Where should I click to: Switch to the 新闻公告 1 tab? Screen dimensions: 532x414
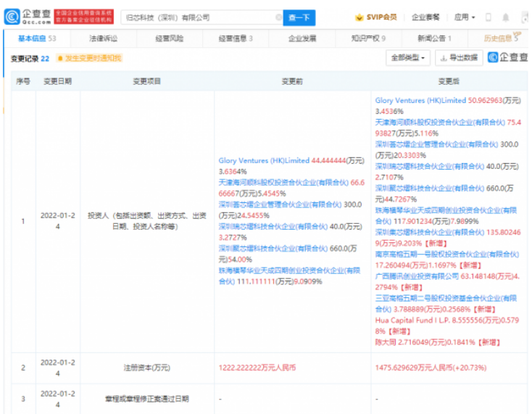(x=434, y=38)
